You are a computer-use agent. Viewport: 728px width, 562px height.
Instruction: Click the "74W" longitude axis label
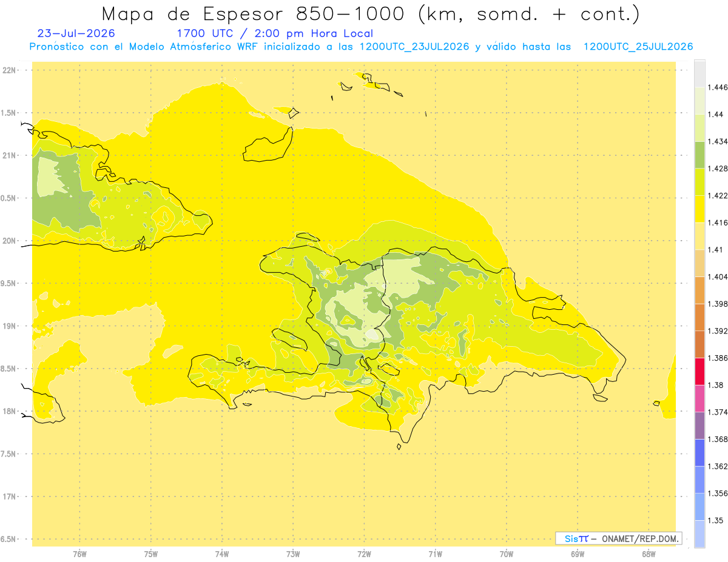tap(222, 554)
